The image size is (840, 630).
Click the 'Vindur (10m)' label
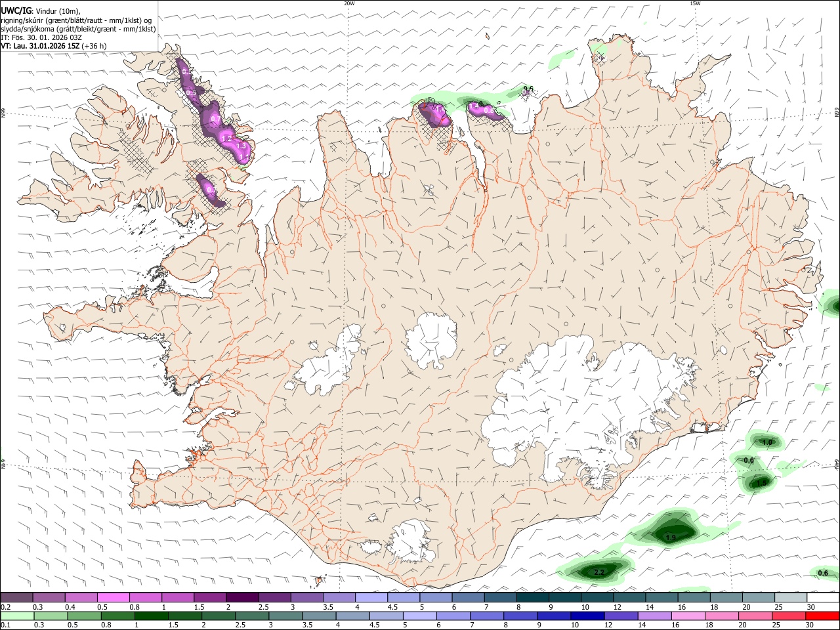tap(58, 11)
